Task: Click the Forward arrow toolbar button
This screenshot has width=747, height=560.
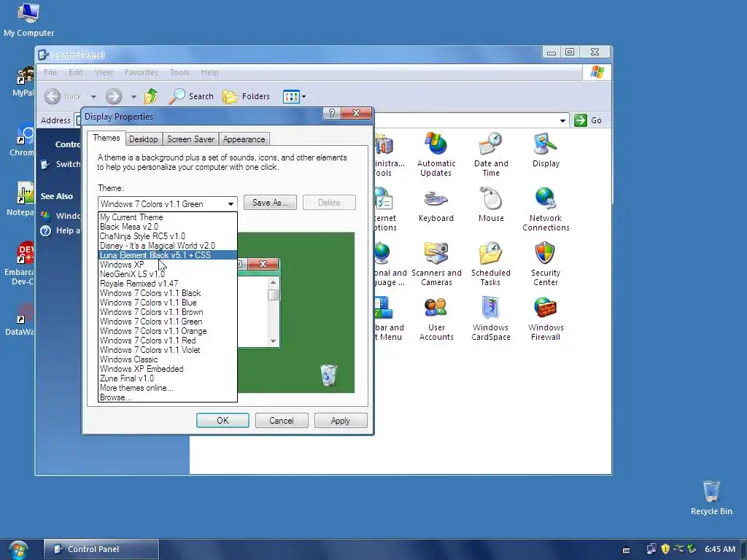Action: 113,96
